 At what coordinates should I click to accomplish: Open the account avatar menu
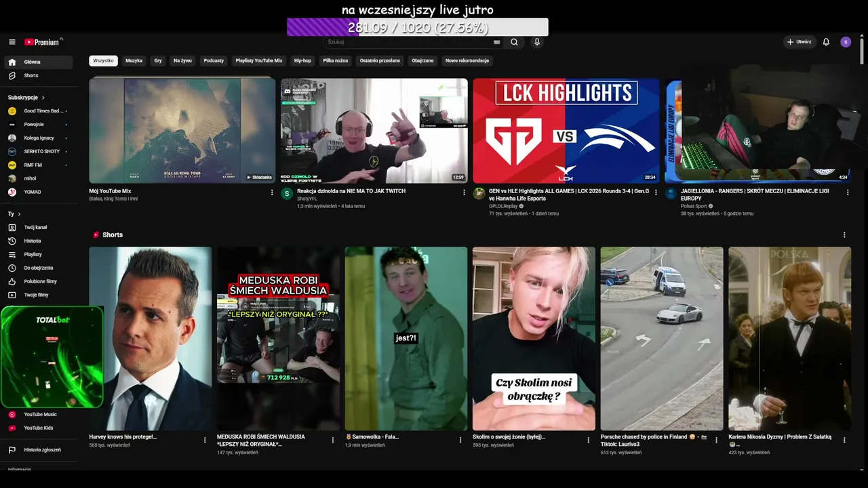846,42
